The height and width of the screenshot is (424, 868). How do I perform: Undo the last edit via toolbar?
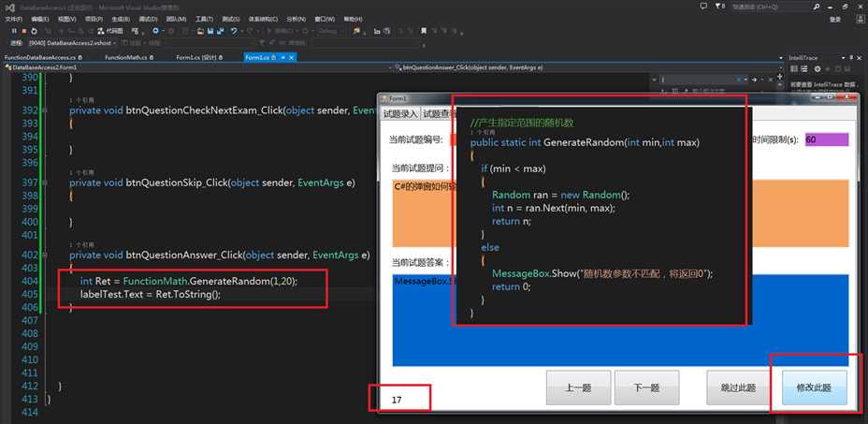coord(234,31)
